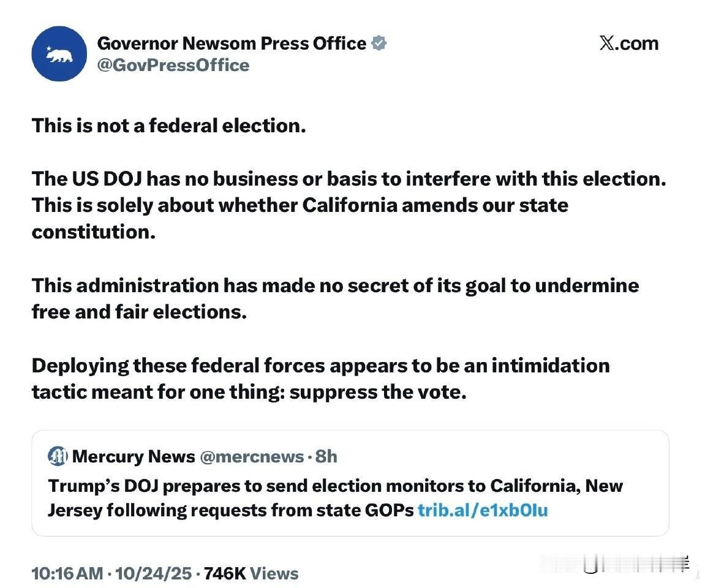Click the X.com logo text
The height and width of the screenshot is (588, 705).
(628, 43)
